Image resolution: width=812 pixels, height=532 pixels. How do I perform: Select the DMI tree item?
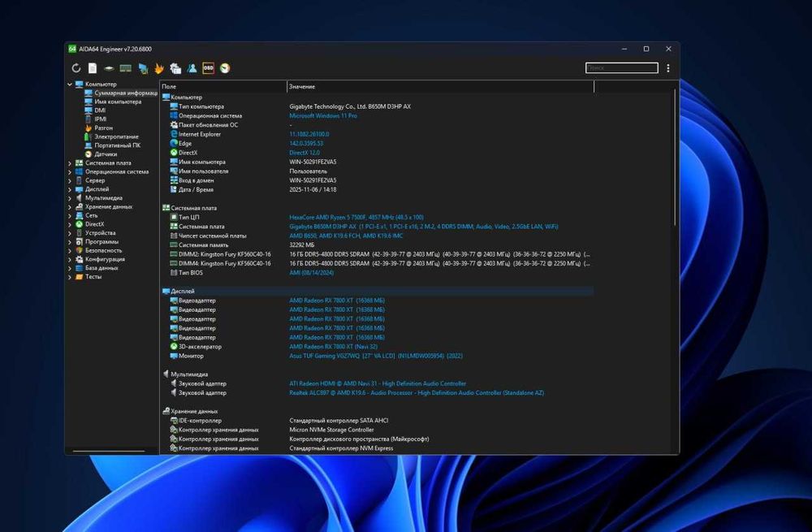100,110
